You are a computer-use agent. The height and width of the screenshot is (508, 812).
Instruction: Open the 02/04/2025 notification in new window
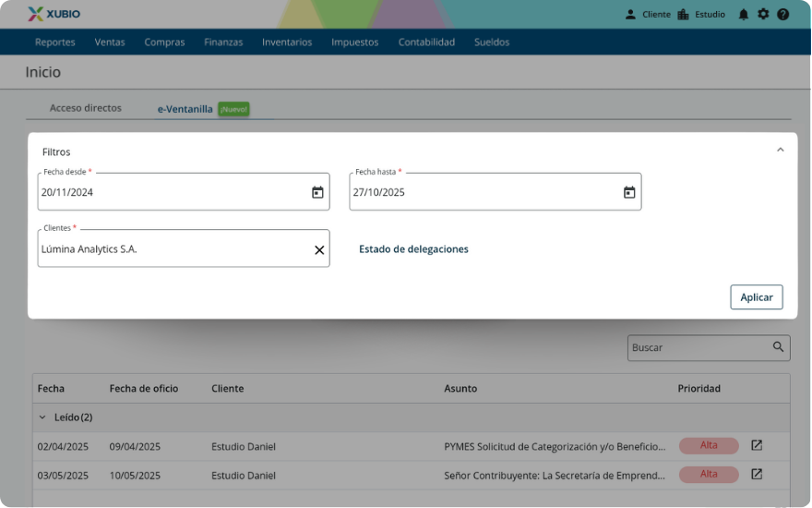click(757, 446)
